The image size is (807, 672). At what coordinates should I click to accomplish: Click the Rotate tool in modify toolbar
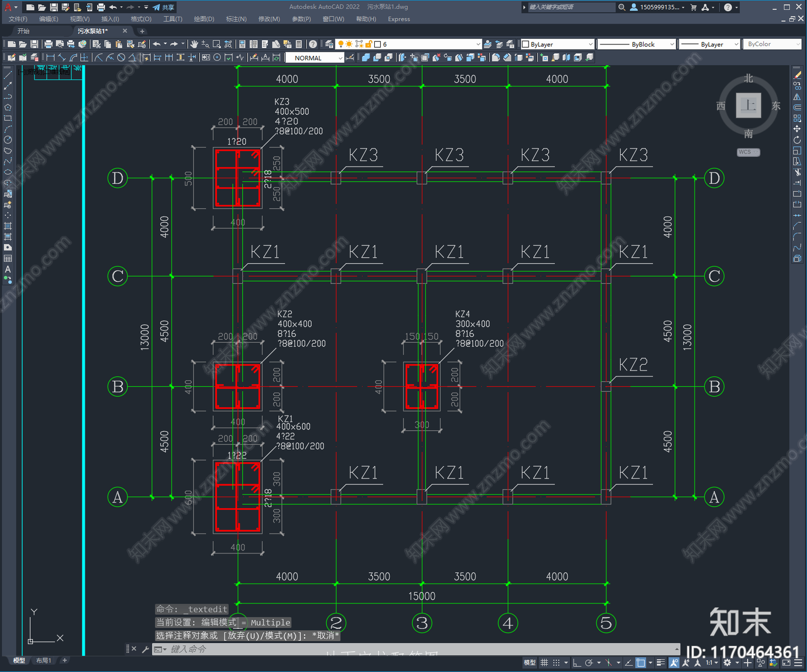[797, 140]
